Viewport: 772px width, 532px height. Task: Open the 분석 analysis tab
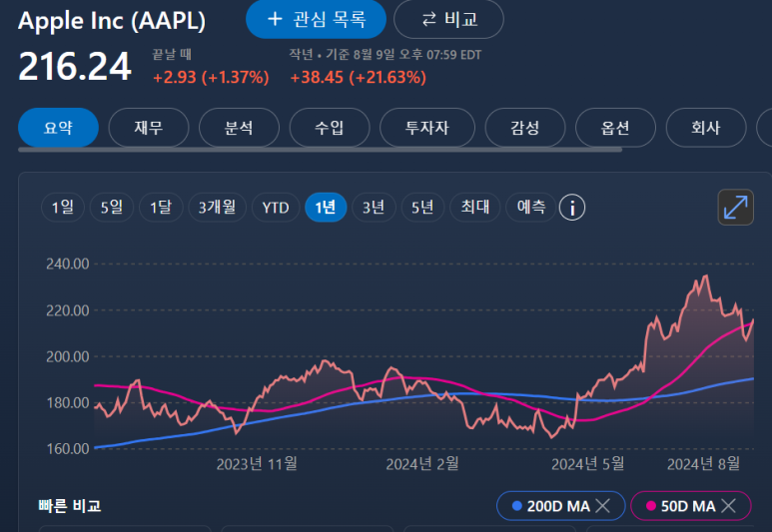click(239, 128)
